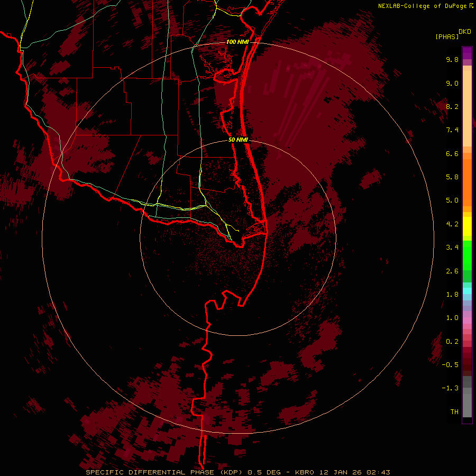Screen dimensions: 476x476
Task: Click the TH threshold label
Action: point(454,412)
